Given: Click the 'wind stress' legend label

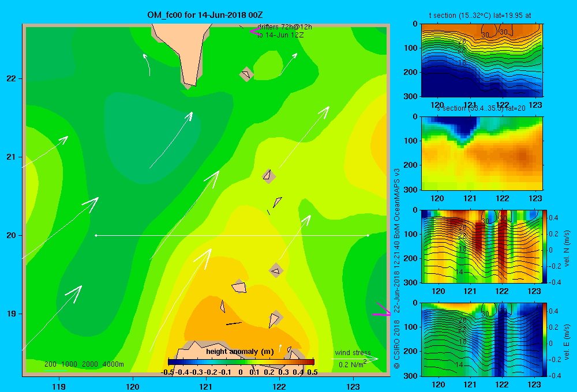Looking at the screenshot, I should pyautogui.click(x=353, y=353).
